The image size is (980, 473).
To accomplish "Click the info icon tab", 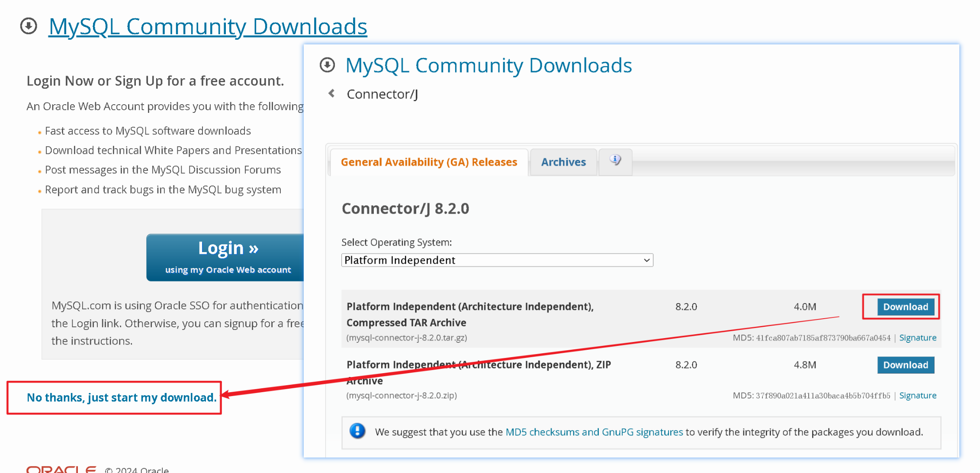I will tap(615, 161).
